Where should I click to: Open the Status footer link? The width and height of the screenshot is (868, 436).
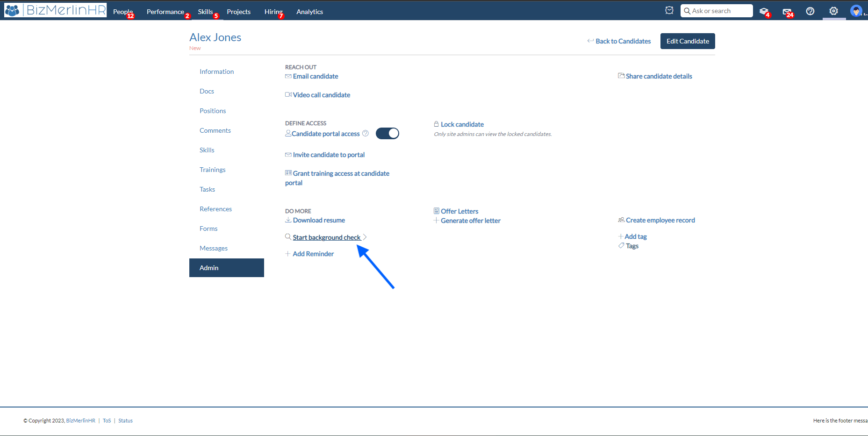(x=125, y=421)
